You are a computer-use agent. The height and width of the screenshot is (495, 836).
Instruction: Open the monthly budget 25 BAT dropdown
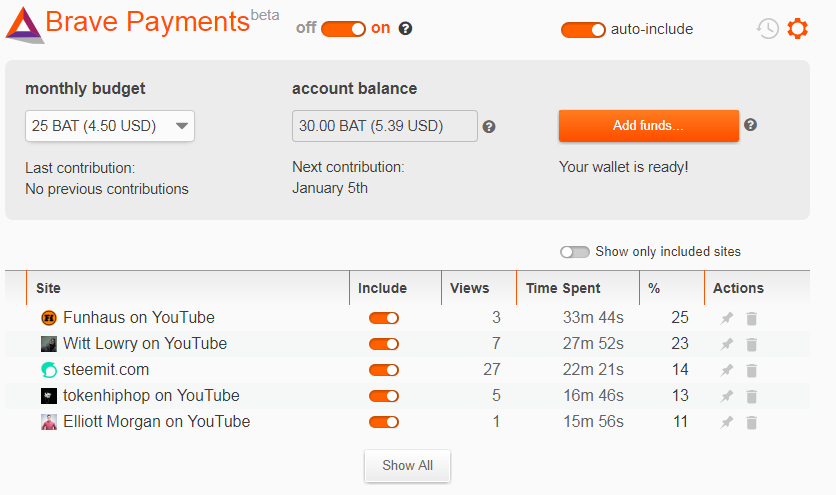pyautogui.click(x=110, y=126)
